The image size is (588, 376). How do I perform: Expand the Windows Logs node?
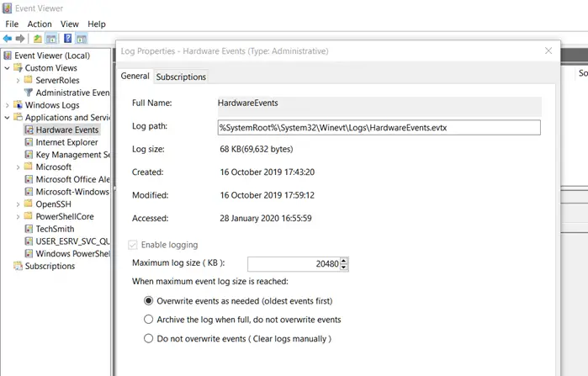[x=7, y=105]
